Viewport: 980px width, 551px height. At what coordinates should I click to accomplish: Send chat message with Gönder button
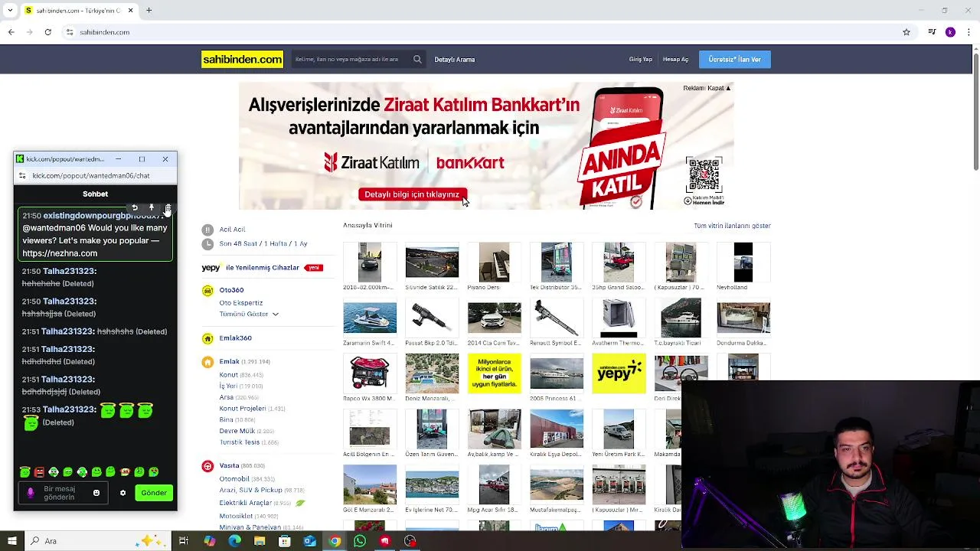point(154,493)
